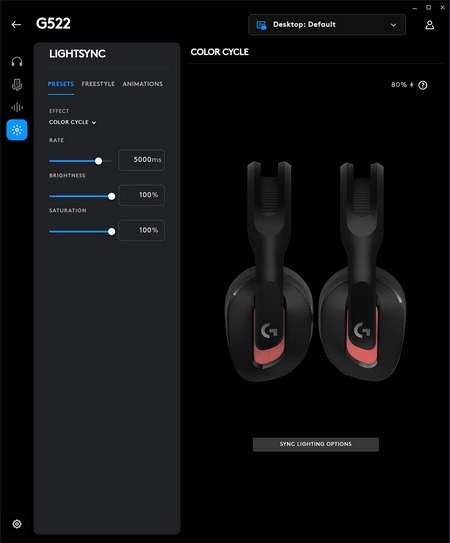The width and height of the screenshot is (450, 543).
Task: Open the microphone settings sidebar icon
Action: coord(17,84)
